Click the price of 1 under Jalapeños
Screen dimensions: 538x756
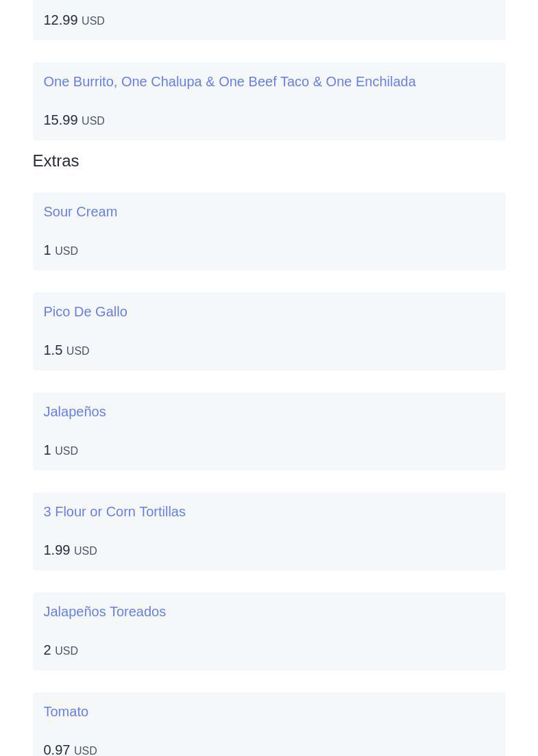(47, 450)
